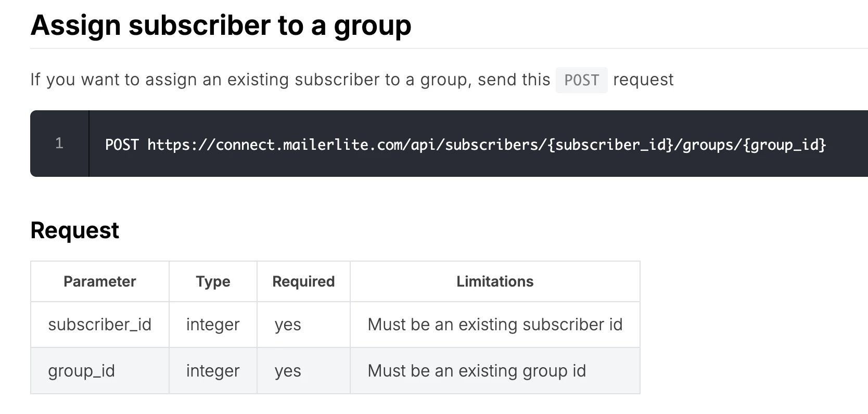This screenshot has height=414, width=868.
Task: Click the Required column header
Action: 303,281
